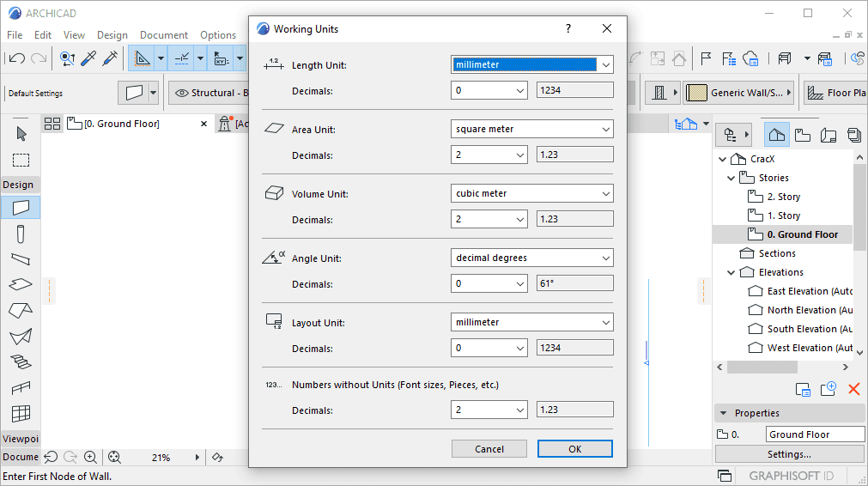Open the View menu
Viewport: 868px width, 486px height.
[74, 35]
